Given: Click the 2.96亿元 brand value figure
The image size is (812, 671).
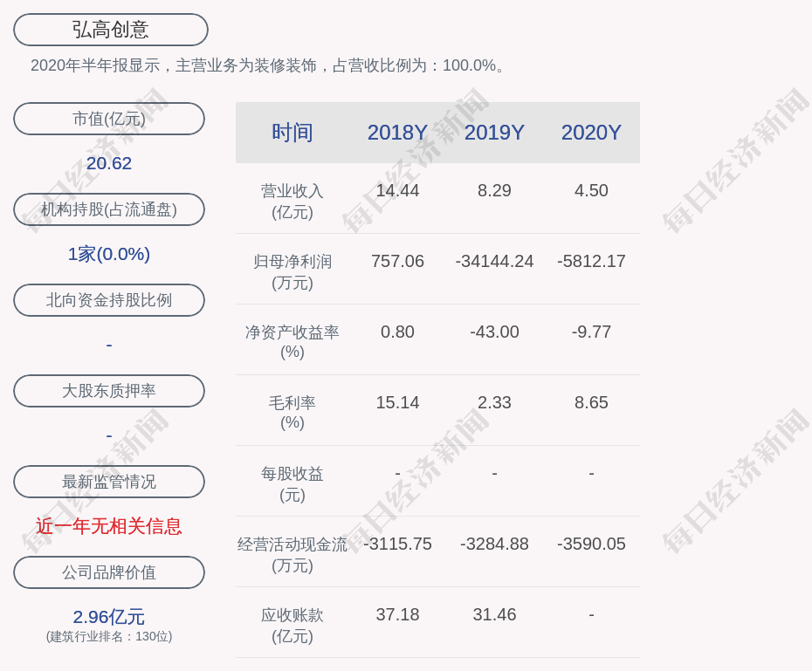Looking at the screenshot, I should click(109, 617).
